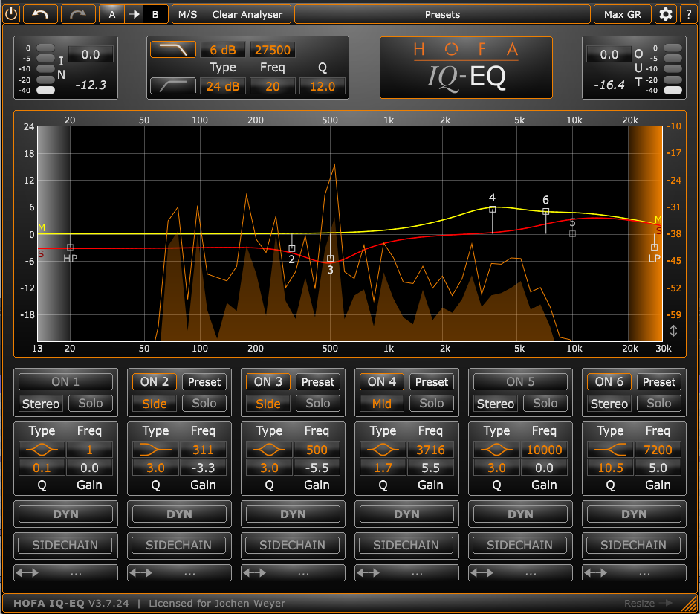Disable band ON 6
This screenshot has height=614, width=700.
[609, 382]
